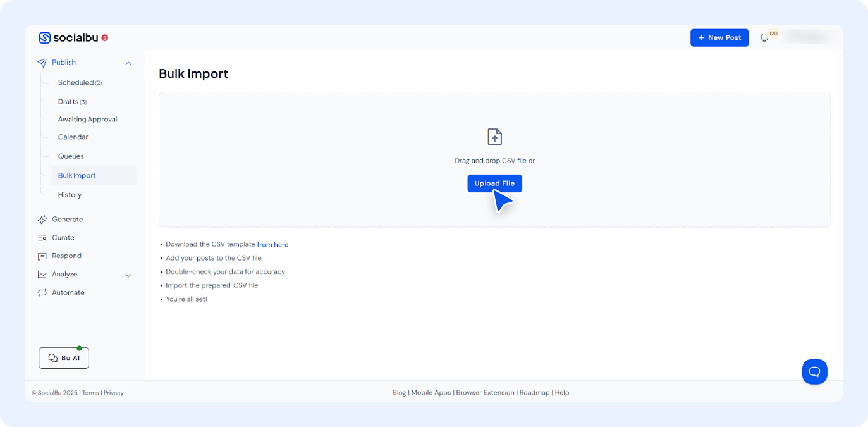
Task: Click the New Post button
Action: coord(719,38)
